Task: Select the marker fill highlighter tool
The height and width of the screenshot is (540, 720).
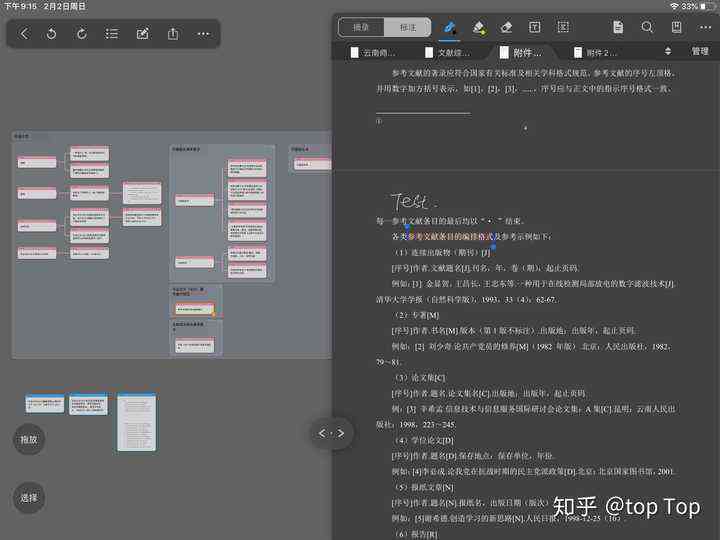Action: click(x=479, y=28)
